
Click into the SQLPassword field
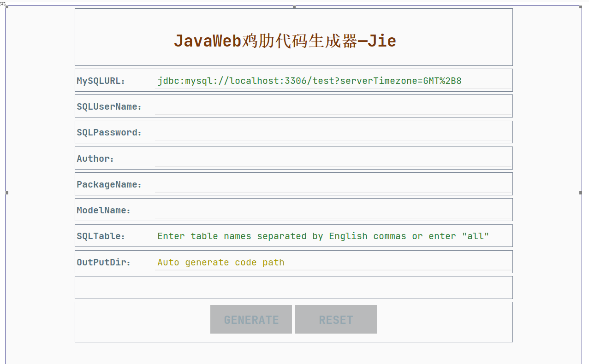point(333,133)
